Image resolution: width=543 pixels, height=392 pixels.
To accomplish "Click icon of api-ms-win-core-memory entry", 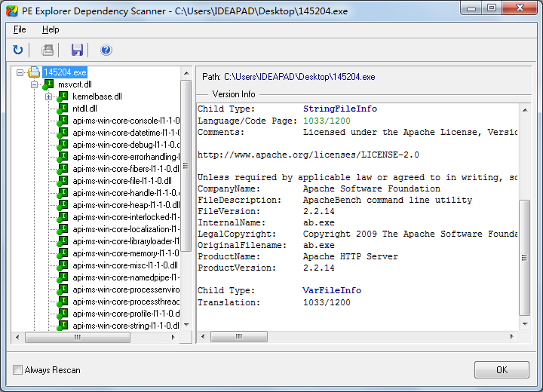I will coord(63,253).
